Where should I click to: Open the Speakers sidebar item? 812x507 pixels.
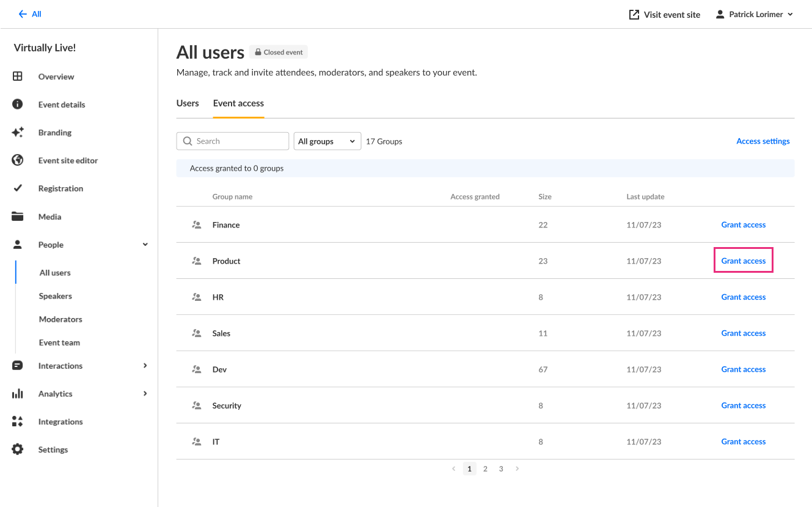coord(56,296)
